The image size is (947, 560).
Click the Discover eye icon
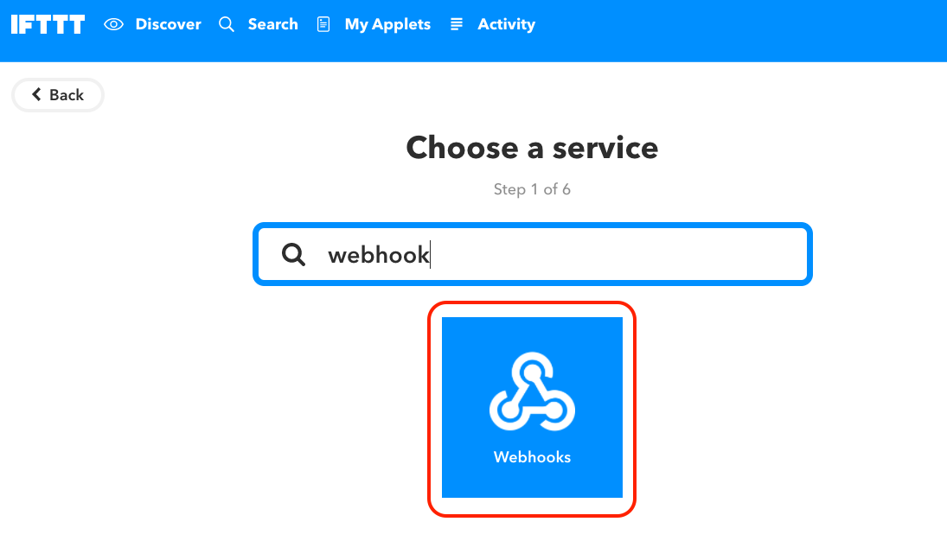(x=113, y=24)
